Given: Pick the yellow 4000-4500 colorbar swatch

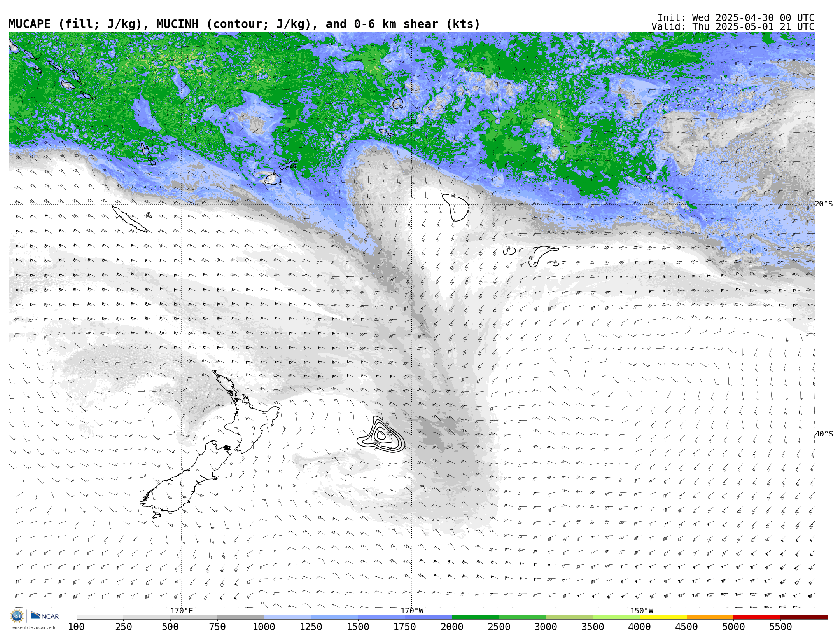Looking at the screenshot, I should (663, 617).
